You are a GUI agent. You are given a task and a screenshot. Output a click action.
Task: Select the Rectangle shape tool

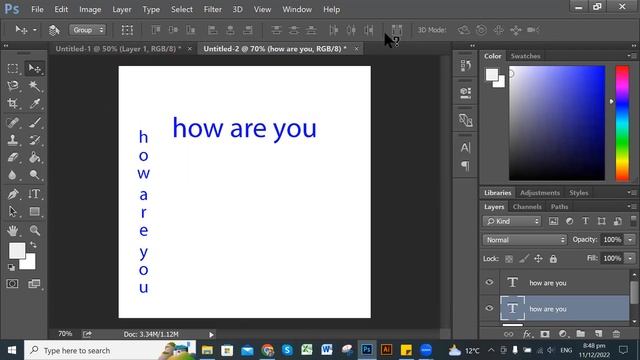35,211
